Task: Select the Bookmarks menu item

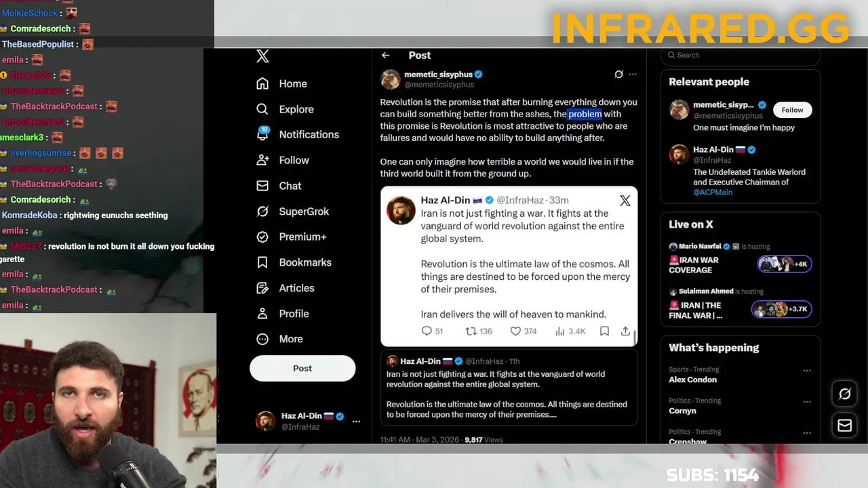Action: [x=305, y=262]
